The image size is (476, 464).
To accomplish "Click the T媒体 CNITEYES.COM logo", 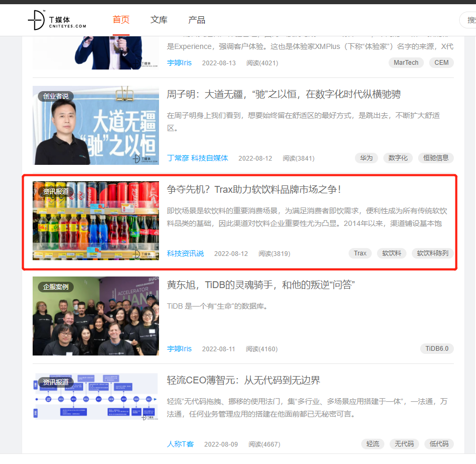I will tap(57, 20).
